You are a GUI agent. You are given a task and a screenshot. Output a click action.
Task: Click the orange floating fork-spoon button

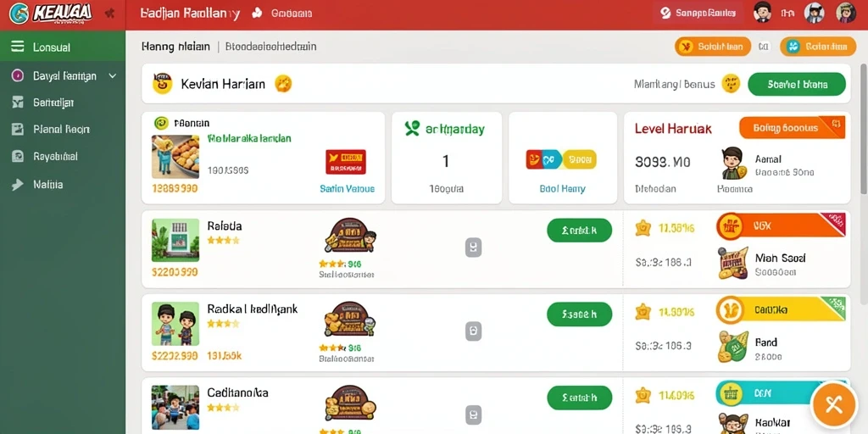[833, 405]
